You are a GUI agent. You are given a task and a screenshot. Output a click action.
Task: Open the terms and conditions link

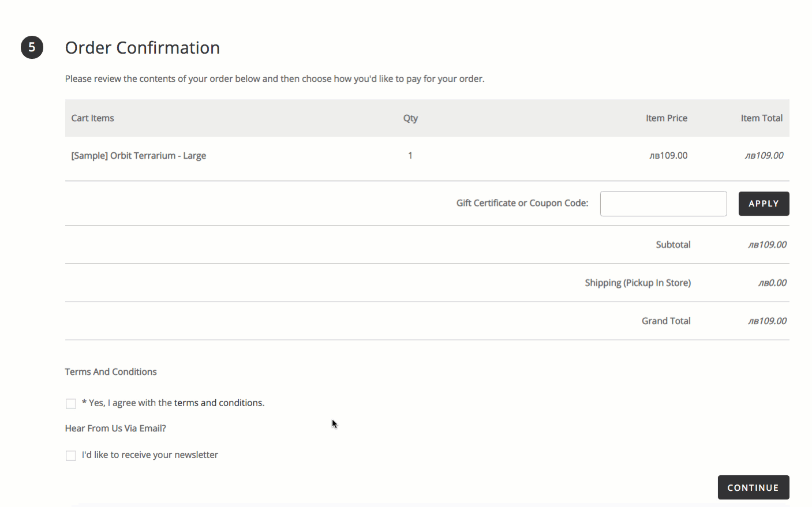click(219, 403)
